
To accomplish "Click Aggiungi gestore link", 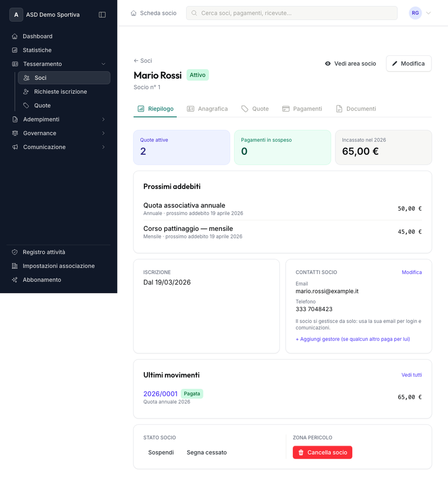I will (352, 339).
